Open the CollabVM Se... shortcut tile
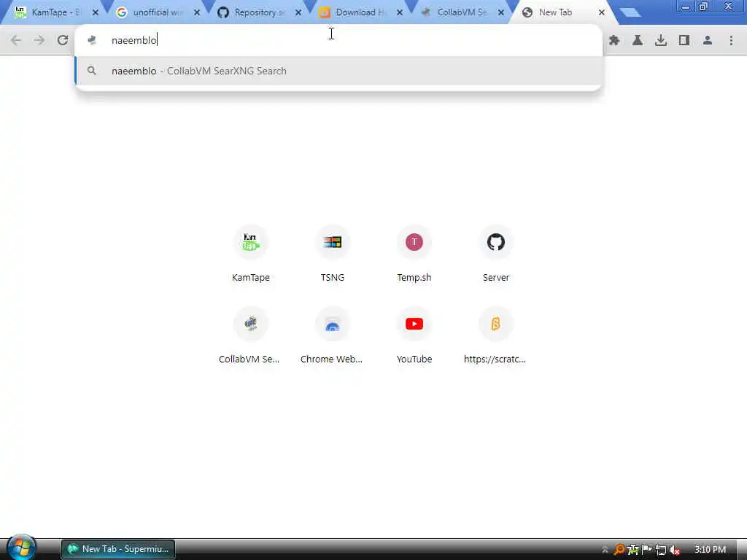Image resolution: width=747 pixels, height=560 pixels. click(251, 337)
